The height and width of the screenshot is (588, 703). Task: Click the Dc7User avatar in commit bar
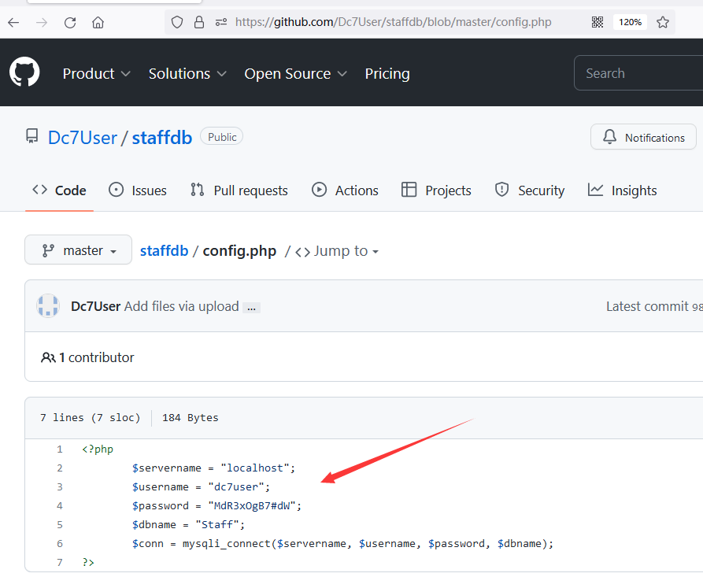coord(48,306)
